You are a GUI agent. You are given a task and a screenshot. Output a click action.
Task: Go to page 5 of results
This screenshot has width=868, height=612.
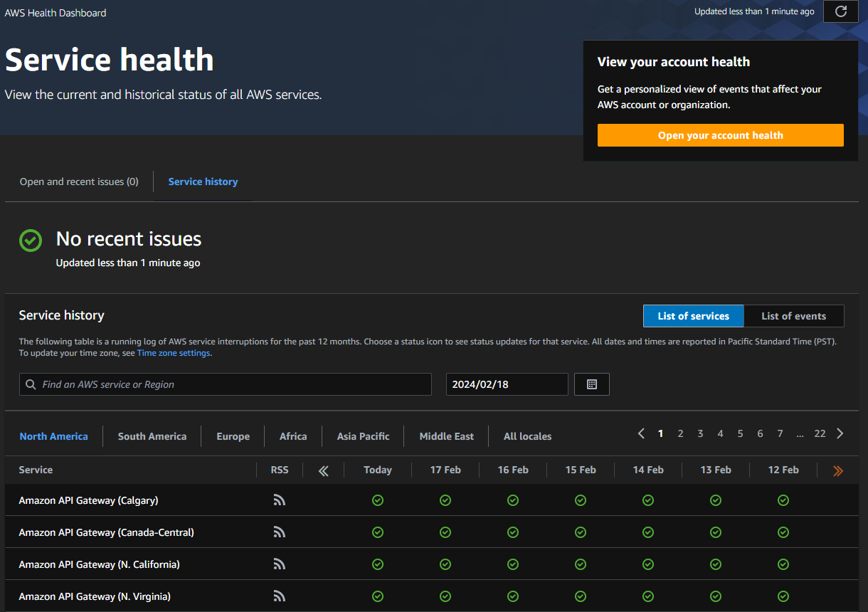[740, 433]
